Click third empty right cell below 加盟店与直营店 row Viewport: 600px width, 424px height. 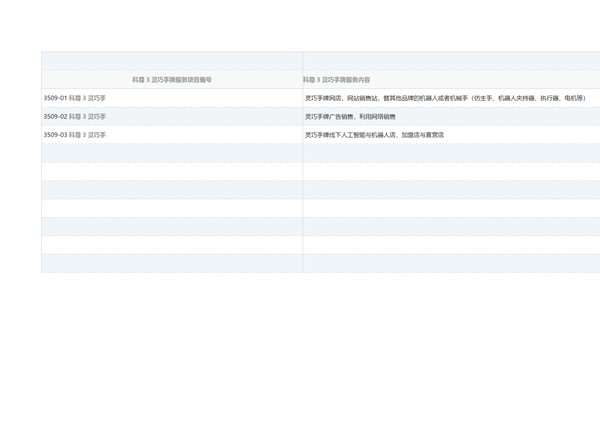[x=450, y=189]
